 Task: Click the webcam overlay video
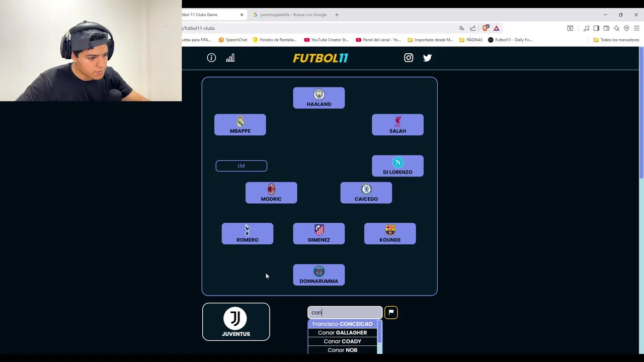[x=91, y=50]
